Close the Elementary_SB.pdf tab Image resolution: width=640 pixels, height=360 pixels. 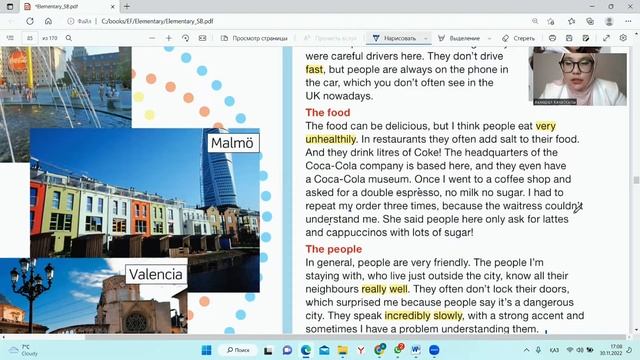[x=113, y=7]
